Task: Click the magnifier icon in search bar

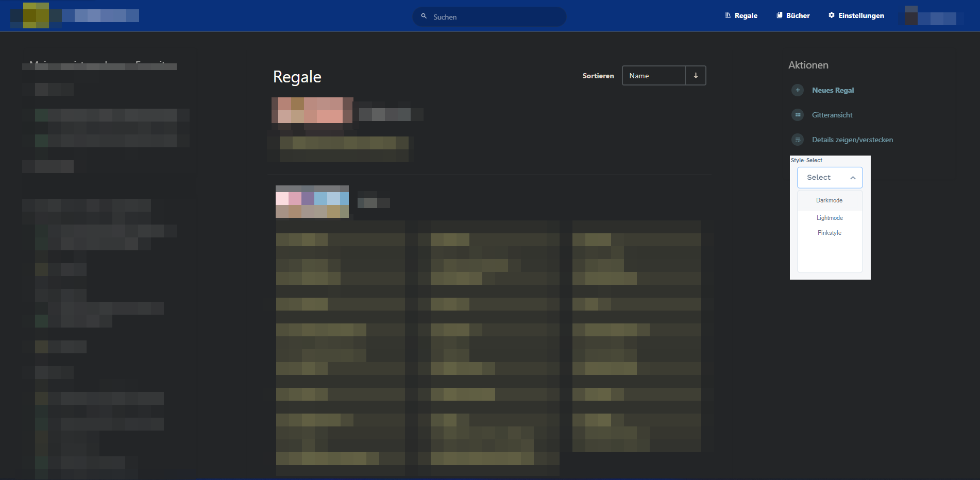Action: (424, 16)
